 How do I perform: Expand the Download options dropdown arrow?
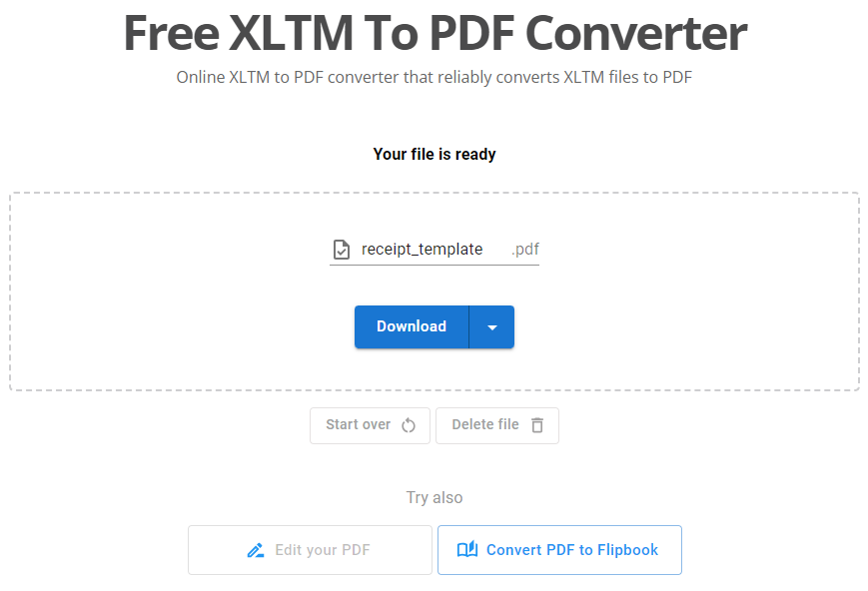click(x=491, y=327)
